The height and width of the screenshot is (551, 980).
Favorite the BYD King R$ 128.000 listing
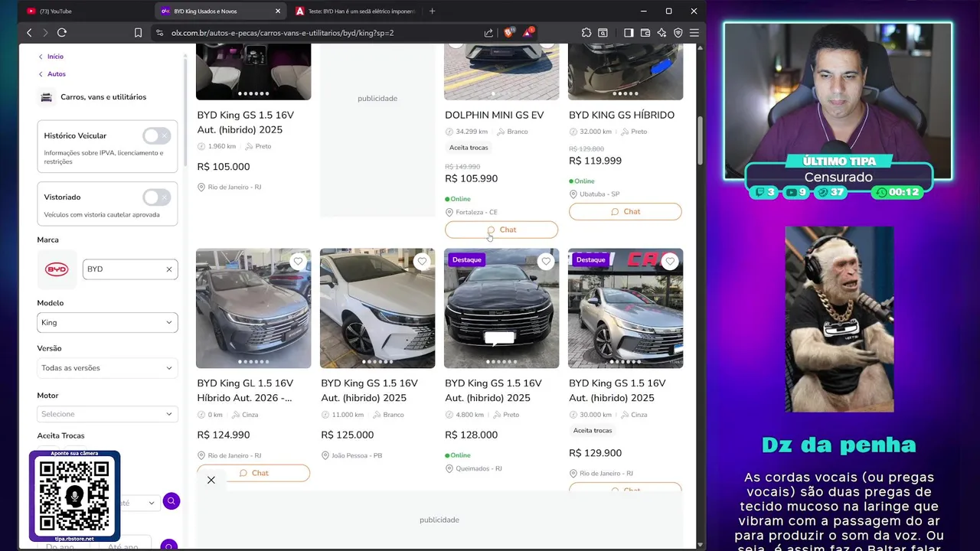click(x=546, y=262)
